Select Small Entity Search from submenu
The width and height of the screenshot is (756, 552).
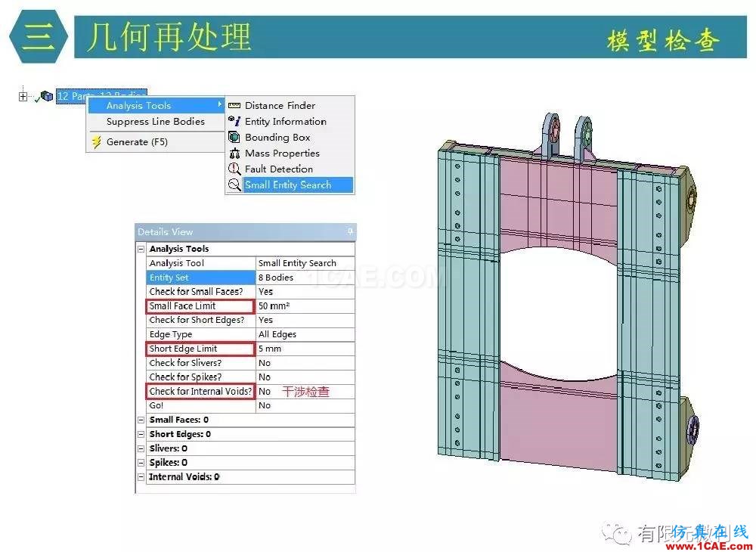click(x=290, y=185)
